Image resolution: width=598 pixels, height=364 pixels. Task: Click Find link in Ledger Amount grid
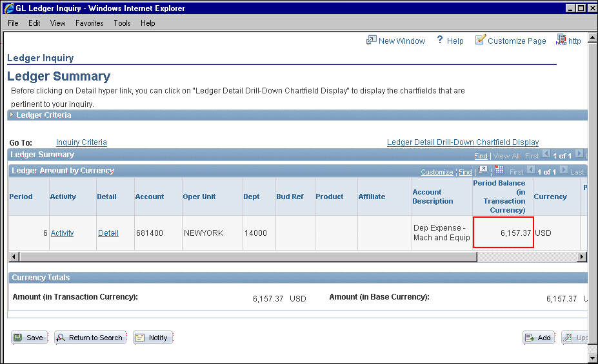coord(465,172)
